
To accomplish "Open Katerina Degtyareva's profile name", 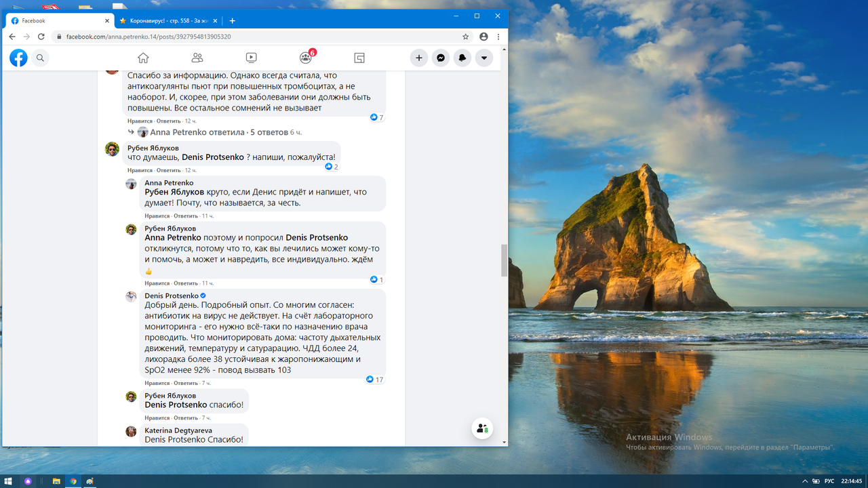I will click(178, 430).
